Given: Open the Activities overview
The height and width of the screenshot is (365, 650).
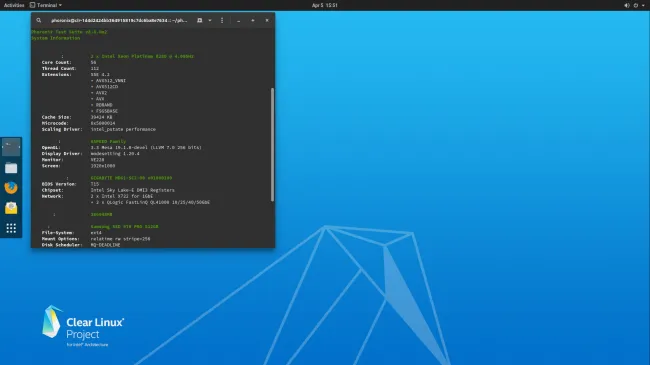Looking at the screenshot, I should coord(14,5).
